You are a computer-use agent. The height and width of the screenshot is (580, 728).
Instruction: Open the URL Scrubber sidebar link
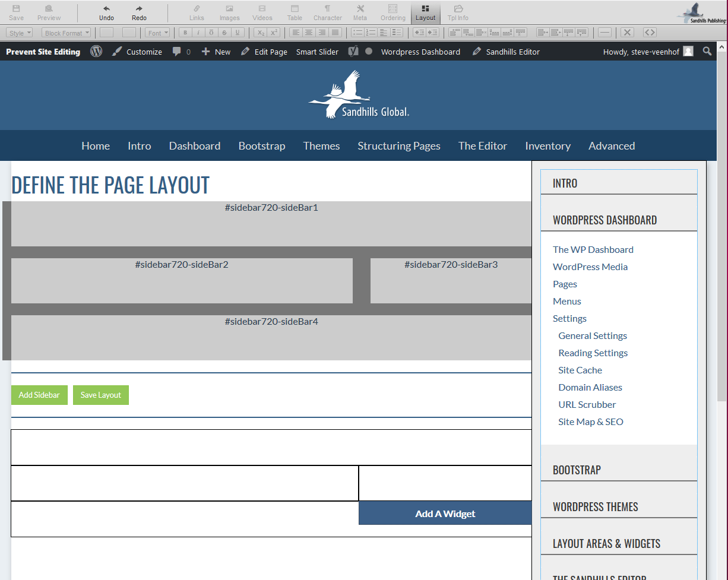[x=587, y=404]
